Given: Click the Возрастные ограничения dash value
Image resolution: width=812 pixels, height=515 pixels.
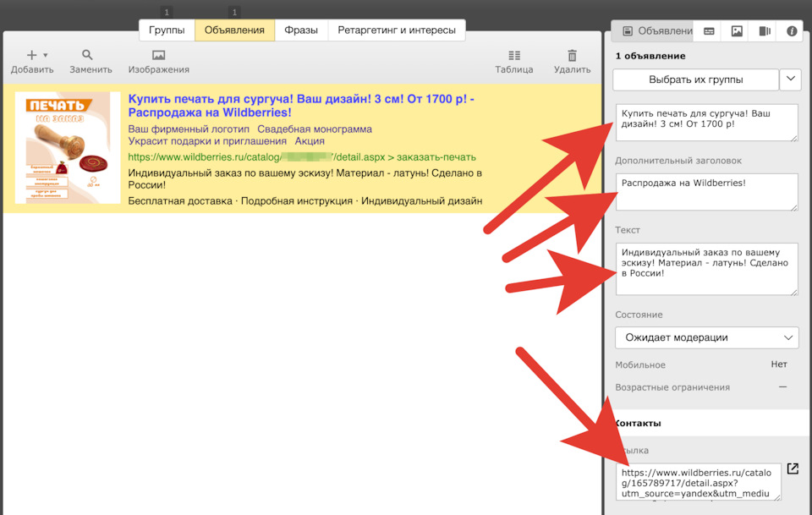Looking at the screenshot, I should pyautogui.click(x=782, y=386).
